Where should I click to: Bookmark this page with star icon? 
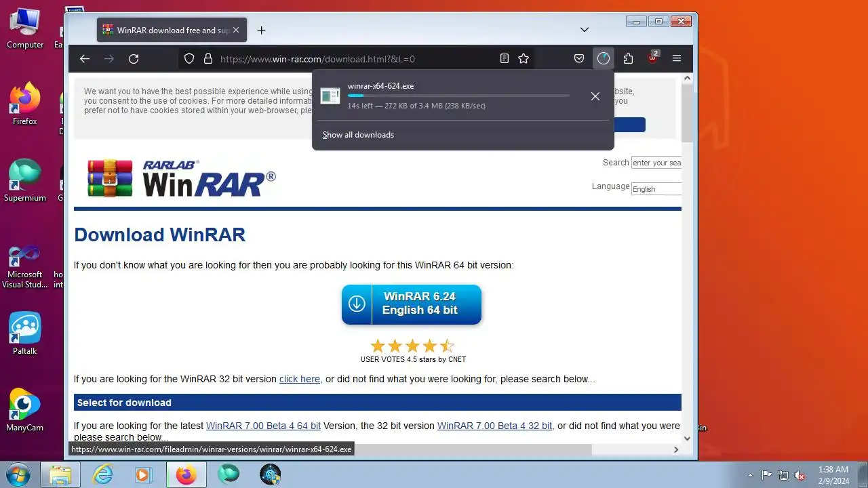524,59
